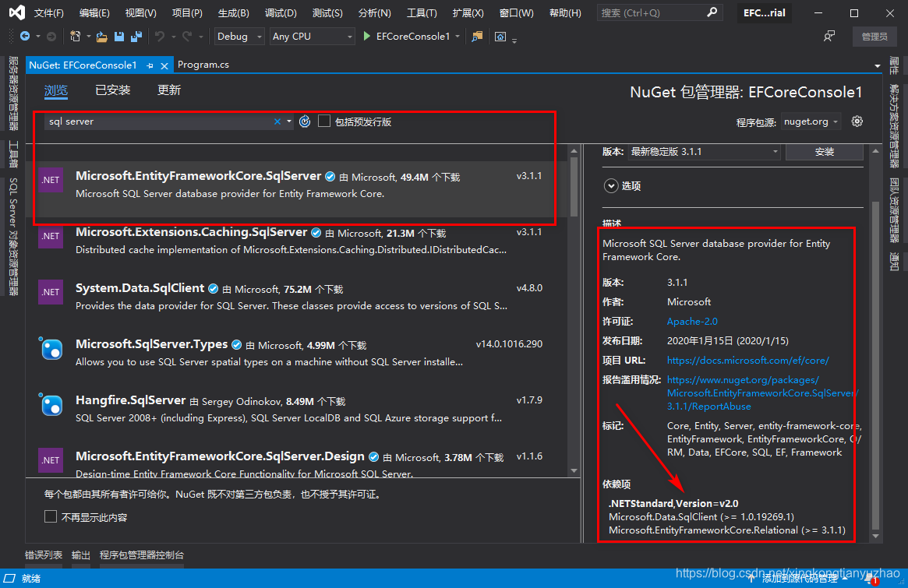Screen dimensions: 908x588
Task: Save the current file with the disk icon
Action: (119, 37)
